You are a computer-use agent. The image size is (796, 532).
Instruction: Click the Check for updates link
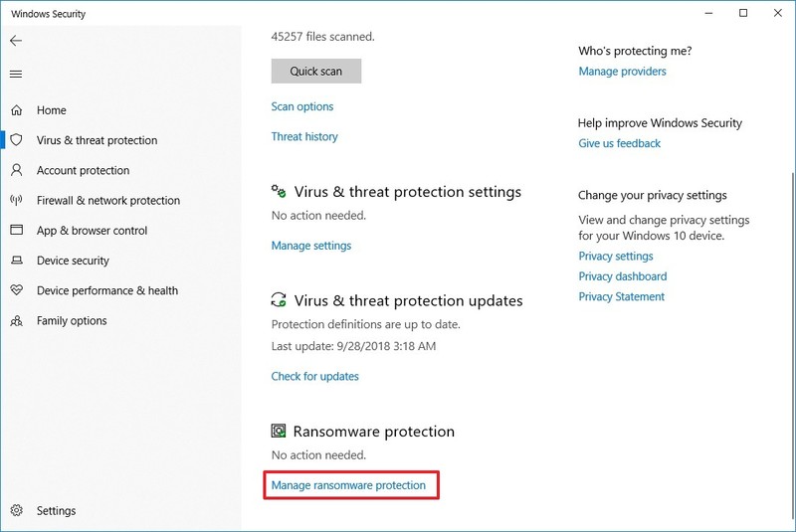click(x=315, y=376)
